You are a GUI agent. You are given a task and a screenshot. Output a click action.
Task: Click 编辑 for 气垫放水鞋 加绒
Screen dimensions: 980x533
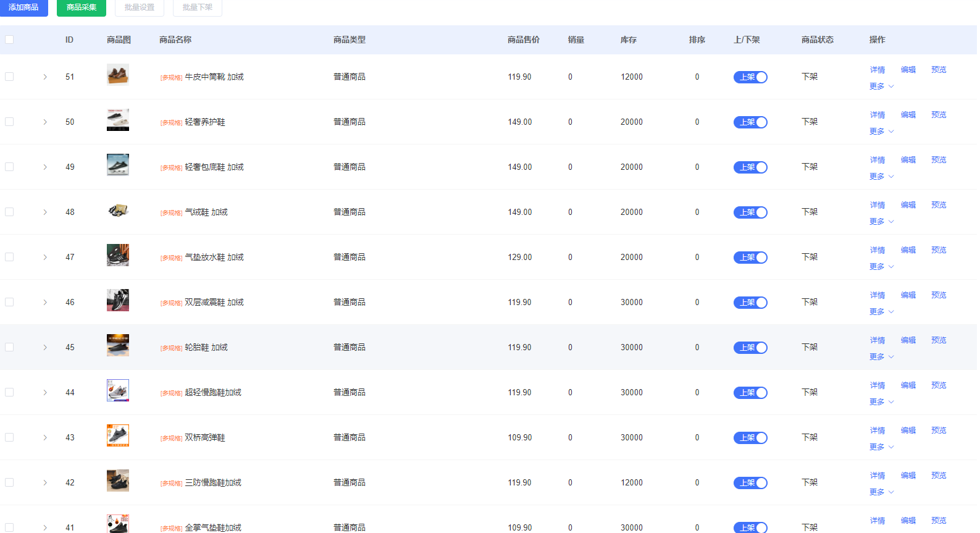pyautogui.click(x=908, y=250)
